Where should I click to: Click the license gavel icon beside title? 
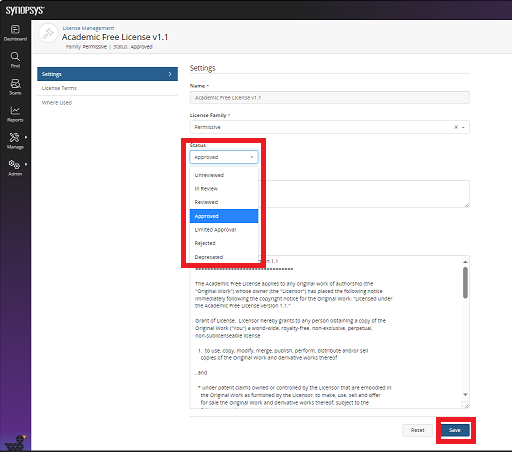(48, 33)
